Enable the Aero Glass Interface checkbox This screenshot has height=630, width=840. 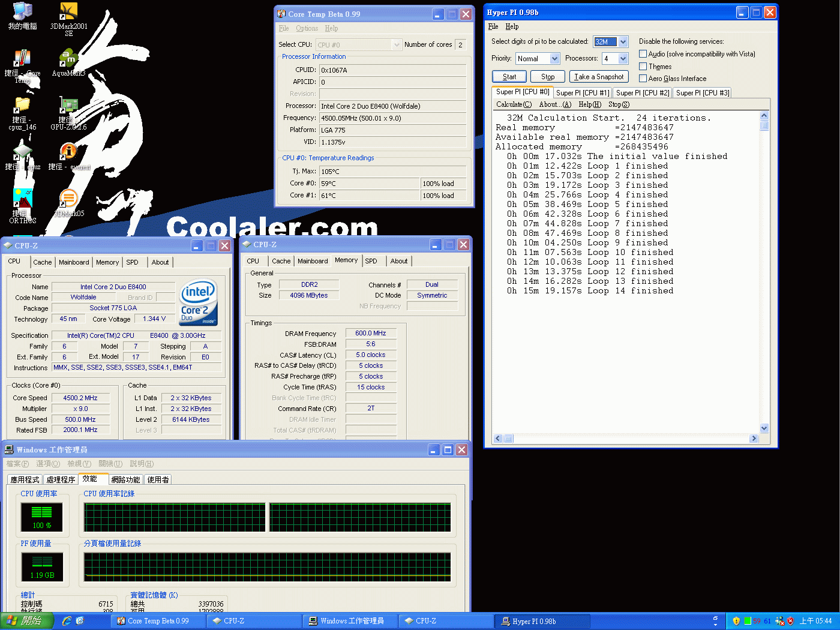pos(643,79)
